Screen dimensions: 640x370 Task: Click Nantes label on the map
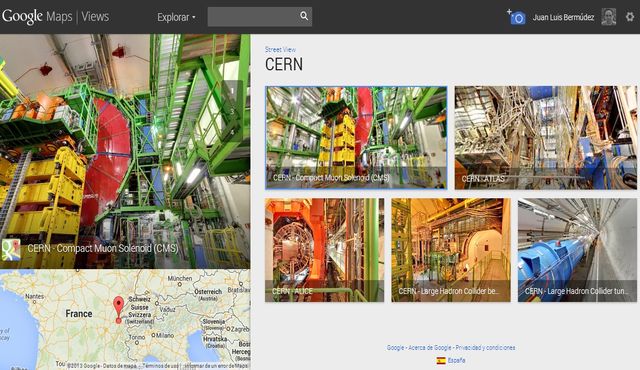coord(35,297)
